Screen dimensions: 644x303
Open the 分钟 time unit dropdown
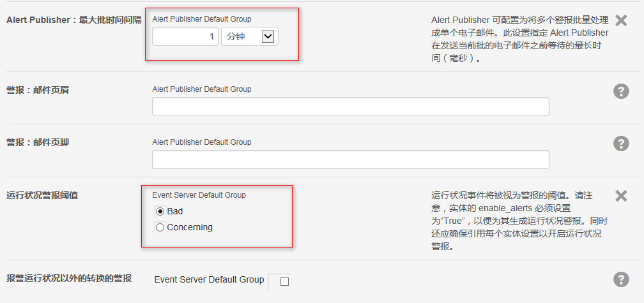point(250,36)
